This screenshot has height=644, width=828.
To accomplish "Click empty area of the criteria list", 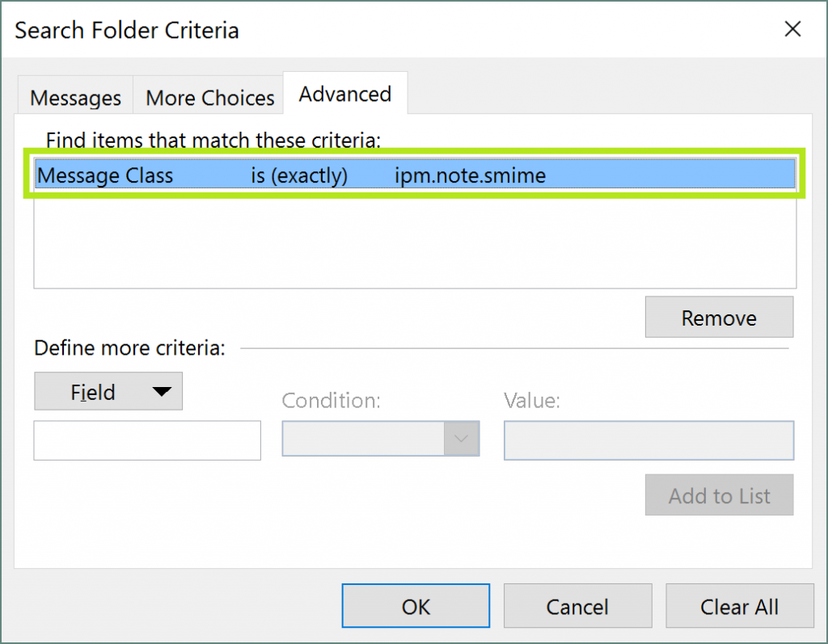I will tap(414, 242).
